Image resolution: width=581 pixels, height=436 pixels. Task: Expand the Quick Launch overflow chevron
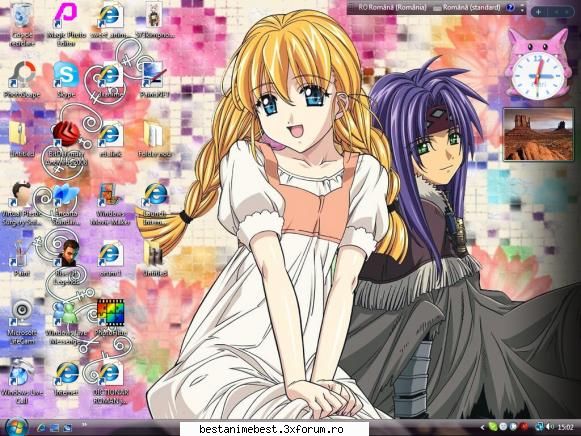[x=84, y=425]
